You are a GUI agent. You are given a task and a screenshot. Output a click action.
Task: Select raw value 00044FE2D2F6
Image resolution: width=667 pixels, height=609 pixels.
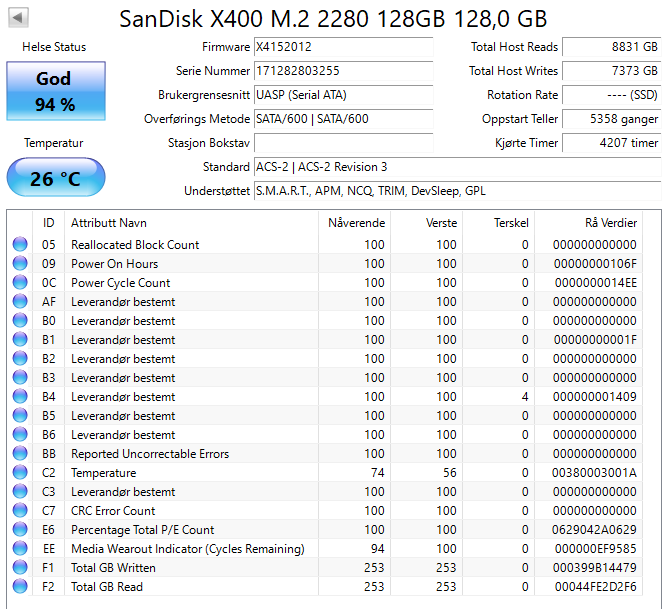pyautogui.click(x=596, y=586)
